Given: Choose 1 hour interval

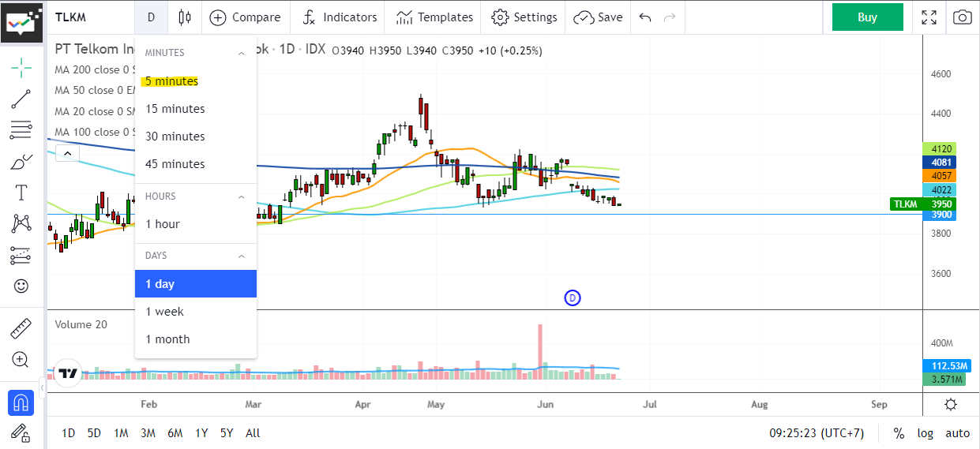Looking at the screenshot, I should tap(196, 224).
